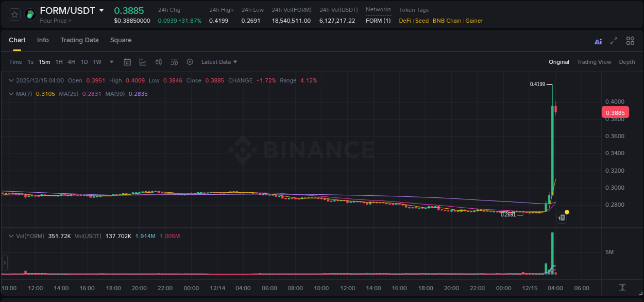
Task: Open the Latest Data dropdown
Action: tap(219, 62)
